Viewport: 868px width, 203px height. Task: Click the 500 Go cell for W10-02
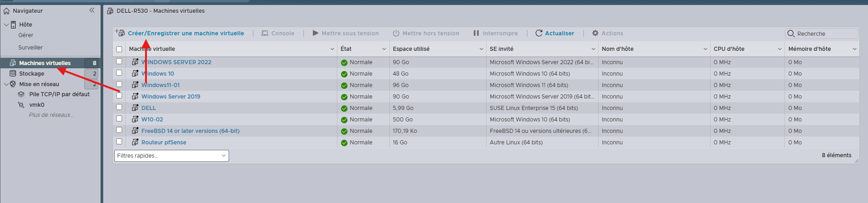(403, 119)
